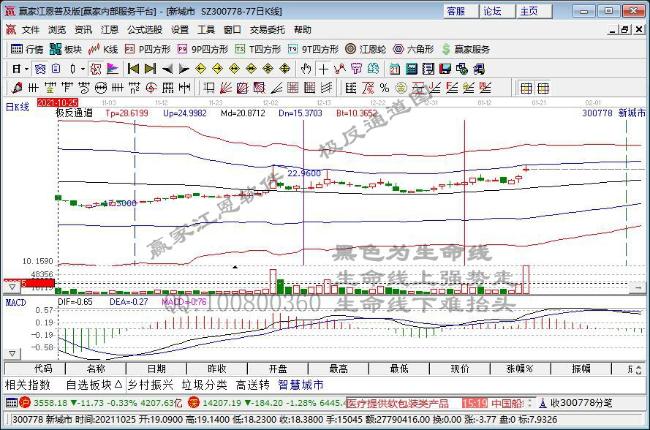This screenshot has width=650, height=430.
Task: Click the MACD panel triangle expander
Action: coord(12,354)
